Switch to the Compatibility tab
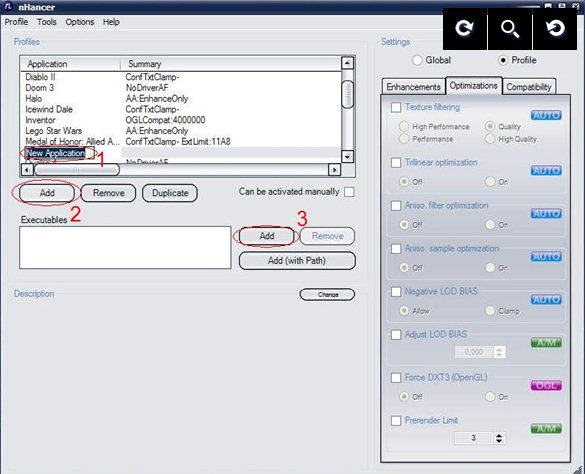Image resolution: width=585 pixels, height=474 pixels. (529, 87)
